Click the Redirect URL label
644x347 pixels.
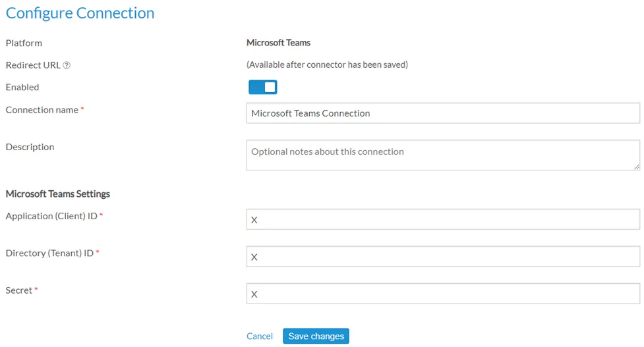[33, 65]
